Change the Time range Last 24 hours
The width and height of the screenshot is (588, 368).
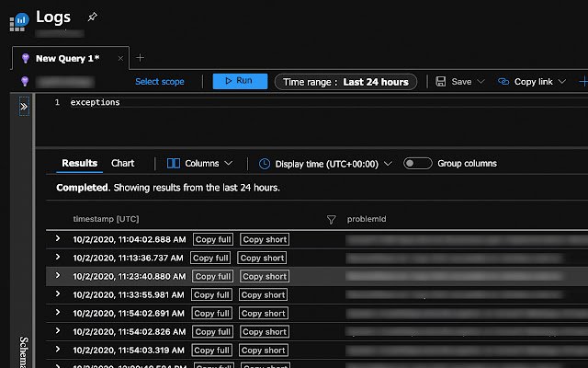(x=345, y=82)
